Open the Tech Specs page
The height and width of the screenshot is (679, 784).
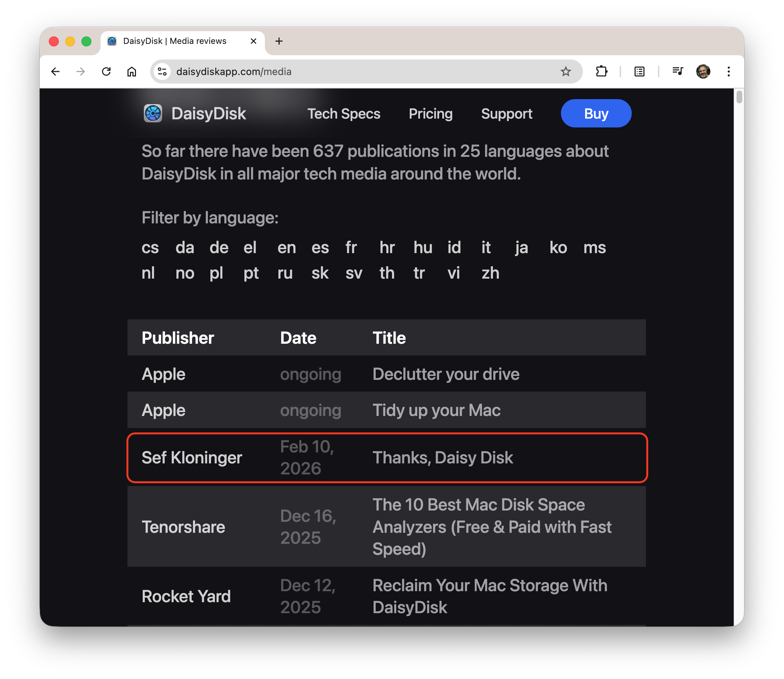[343, 114]
